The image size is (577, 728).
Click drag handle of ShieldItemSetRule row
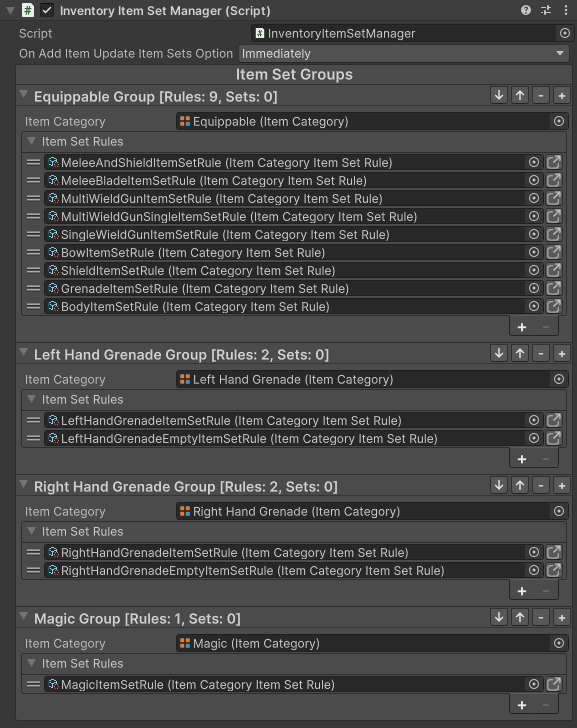pyautogui.click(x=33, y=270)
